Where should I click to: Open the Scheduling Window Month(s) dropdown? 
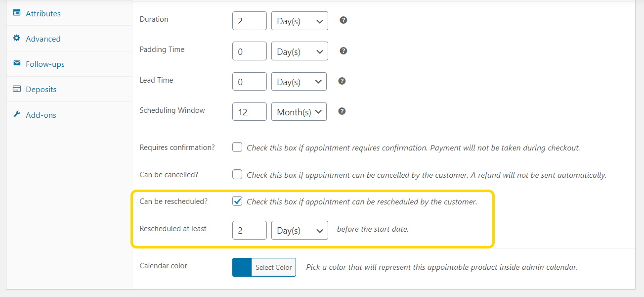299,111
